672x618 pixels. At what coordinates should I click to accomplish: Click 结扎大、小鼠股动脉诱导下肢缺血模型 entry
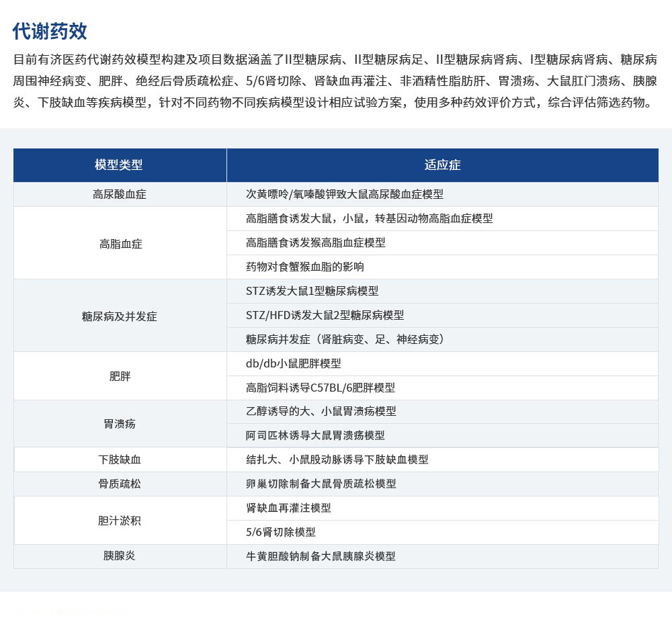(337, 459)
